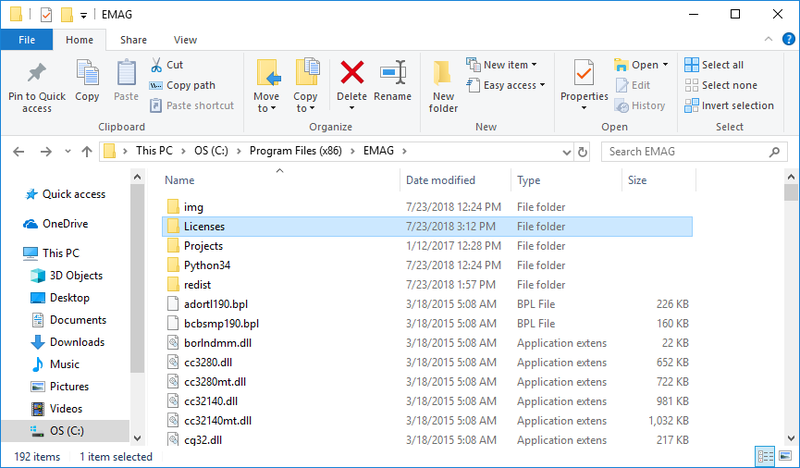Open the New item dropdown
The image size is (800, 468).
tap(502, 65)
